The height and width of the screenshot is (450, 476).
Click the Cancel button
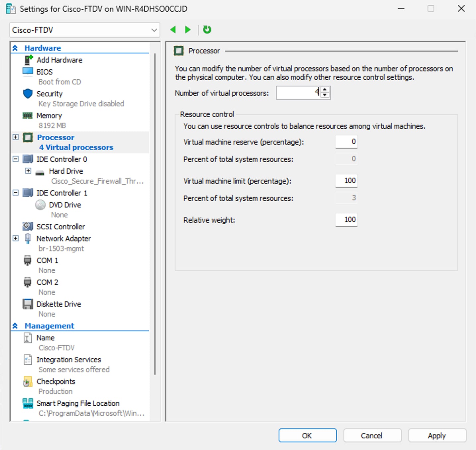372,435
